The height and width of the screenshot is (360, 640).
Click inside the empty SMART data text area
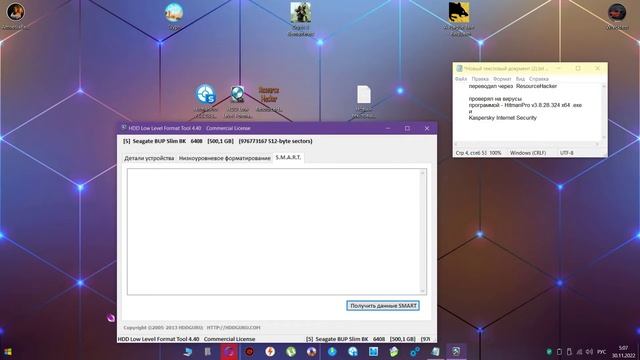(273, 231)
